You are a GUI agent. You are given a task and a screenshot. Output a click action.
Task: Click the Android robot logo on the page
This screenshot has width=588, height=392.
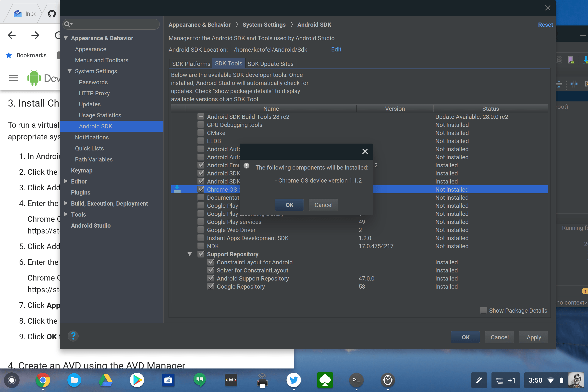tap(34, 78)
